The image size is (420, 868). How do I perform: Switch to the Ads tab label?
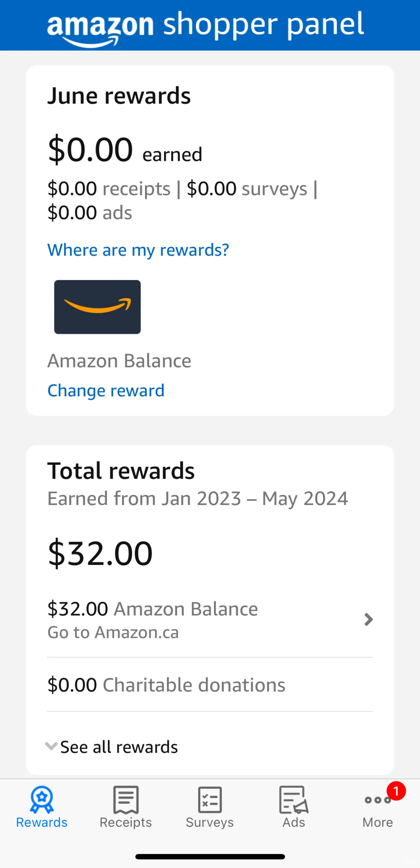(x=294, y=823)
